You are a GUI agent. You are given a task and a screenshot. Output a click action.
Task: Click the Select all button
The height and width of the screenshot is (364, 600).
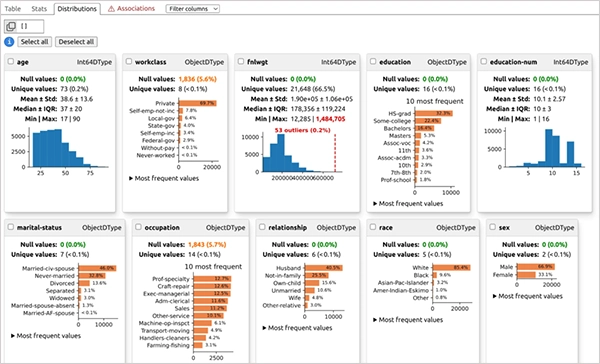tap(34, 42)
